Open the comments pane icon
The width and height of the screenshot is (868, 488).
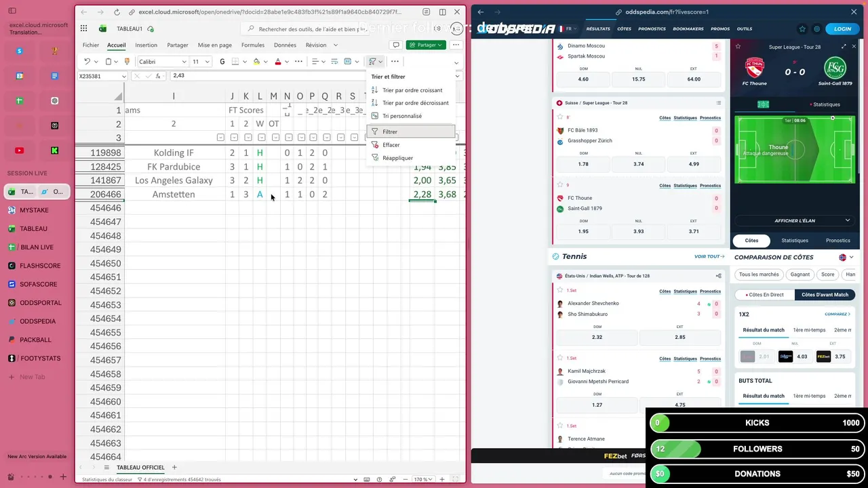click(396, 45)
